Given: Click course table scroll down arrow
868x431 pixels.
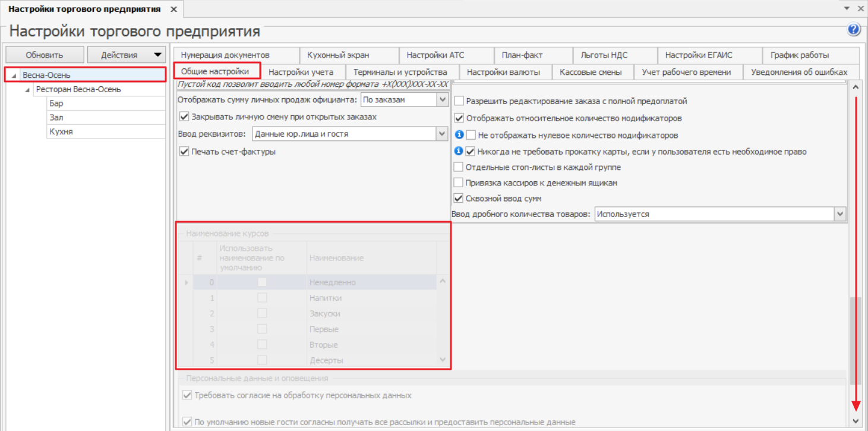Looking at the screenshot, I should click(443, 360).
